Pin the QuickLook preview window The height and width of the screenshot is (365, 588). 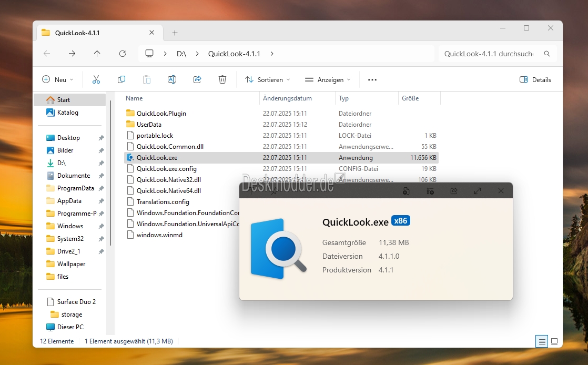275,191
